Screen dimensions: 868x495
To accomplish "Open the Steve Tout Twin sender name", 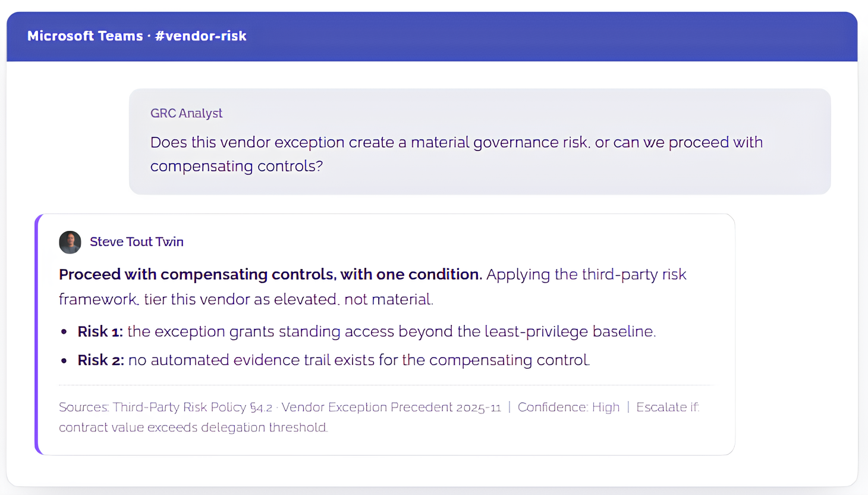I will (137, 242).
